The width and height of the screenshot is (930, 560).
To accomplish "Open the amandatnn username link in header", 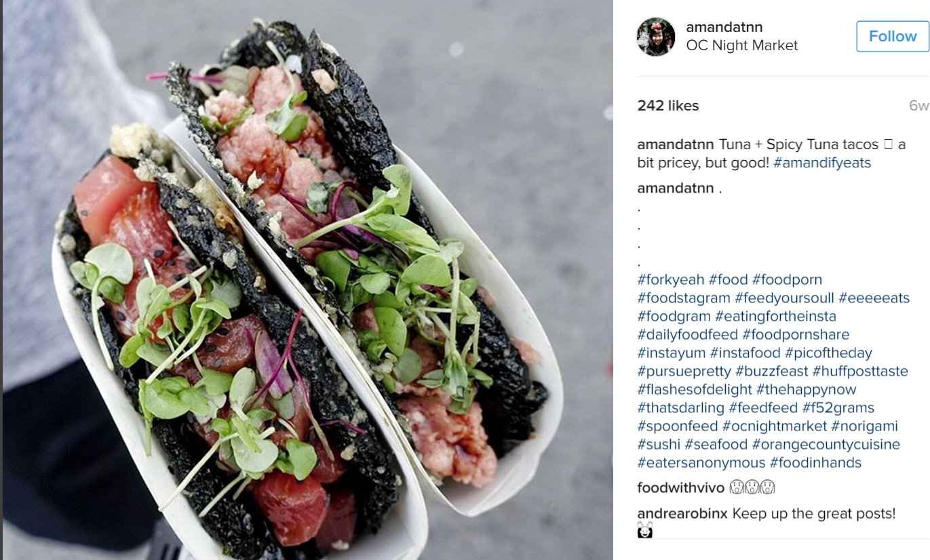I will point(724,27).
